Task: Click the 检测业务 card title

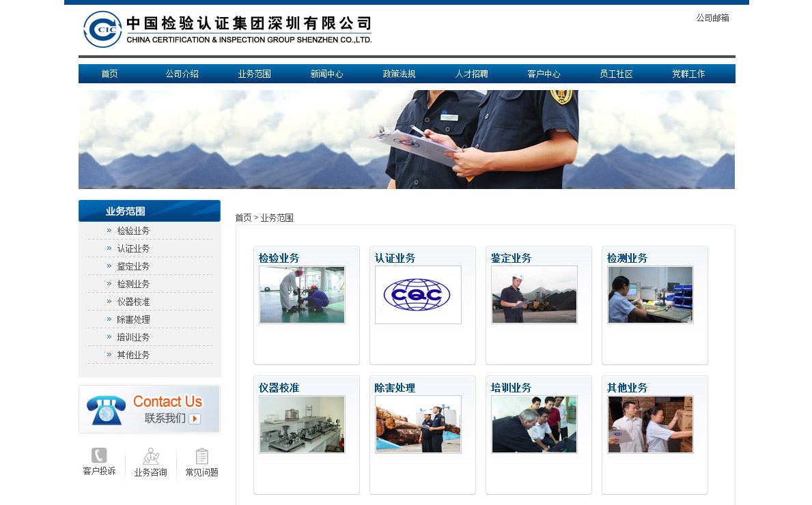Action: coord(627,258)
